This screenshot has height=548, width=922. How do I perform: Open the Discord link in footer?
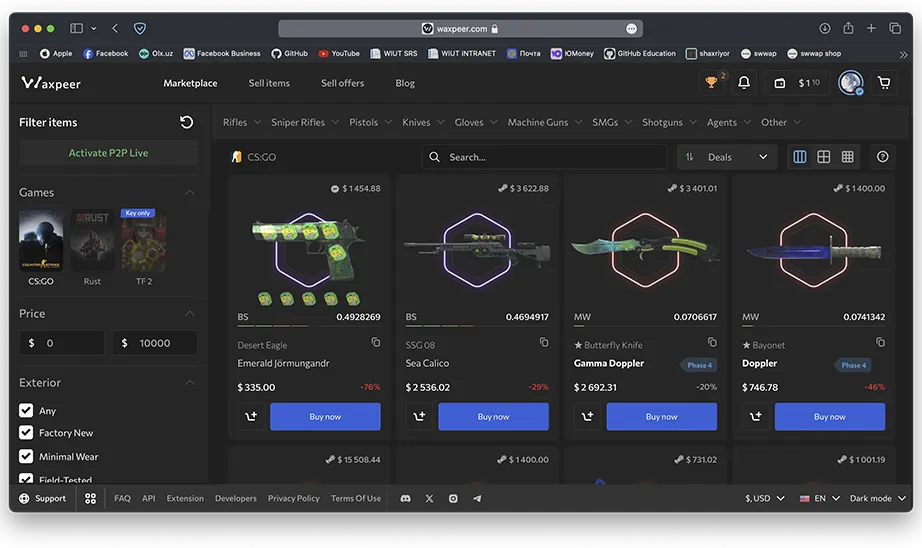pyautogui.click(x=405, y=499)
